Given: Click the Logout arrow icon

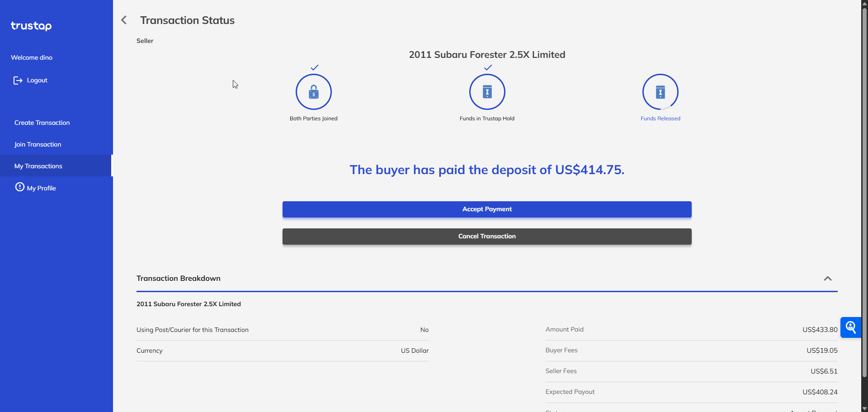Looking at the screenshot, I should pos(18,81).
